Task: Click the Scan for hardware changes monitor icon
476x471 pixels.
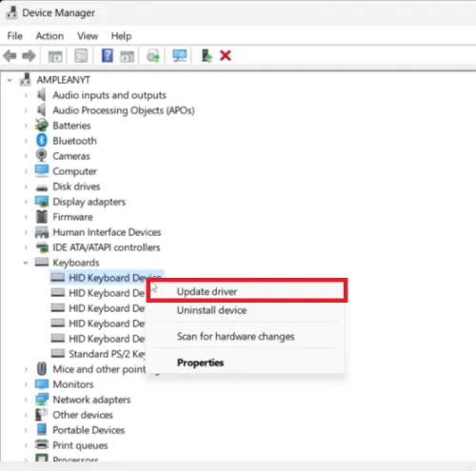Action: pos(180,56)
